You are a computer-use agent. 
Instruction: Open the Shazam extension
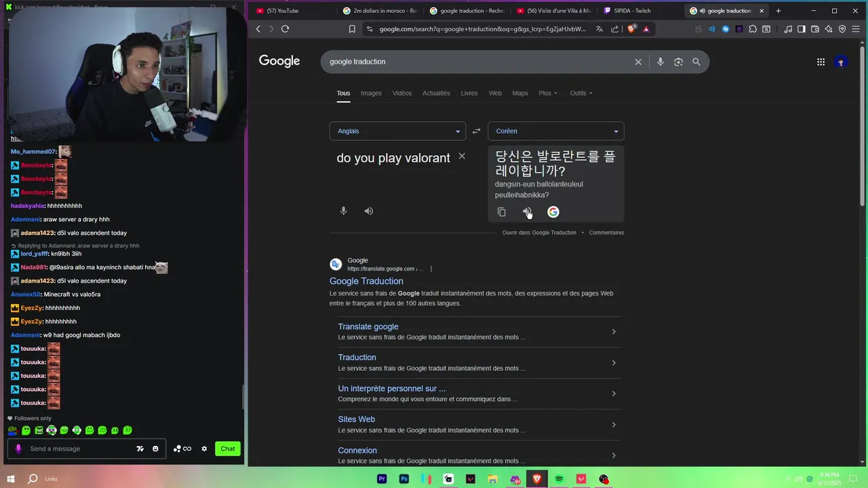pyautogui.click(x=726, y=29)
